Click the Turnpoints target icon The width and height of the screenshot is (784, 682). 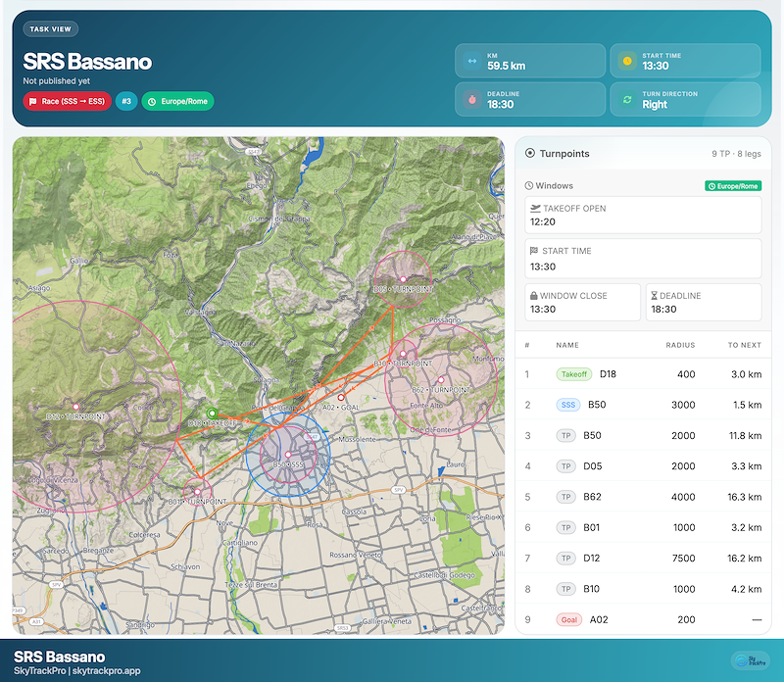tap(530, 153)
